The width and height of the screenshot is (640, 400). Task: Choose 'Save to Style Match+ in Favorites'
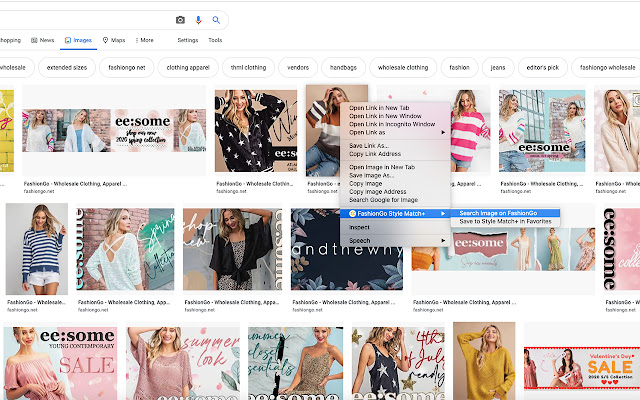[x=505, y=221]
